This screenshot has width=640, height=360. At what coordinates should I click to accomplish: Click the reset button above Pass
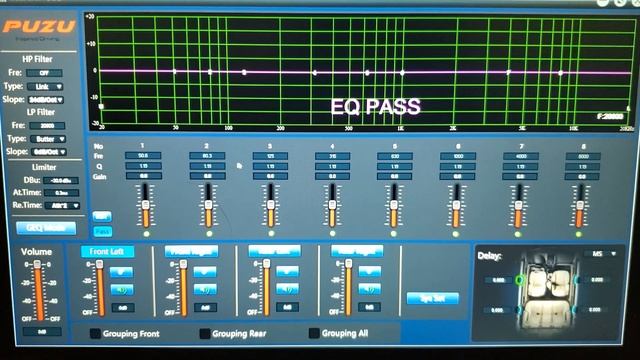pyautogui.click(x=102, y=216)
